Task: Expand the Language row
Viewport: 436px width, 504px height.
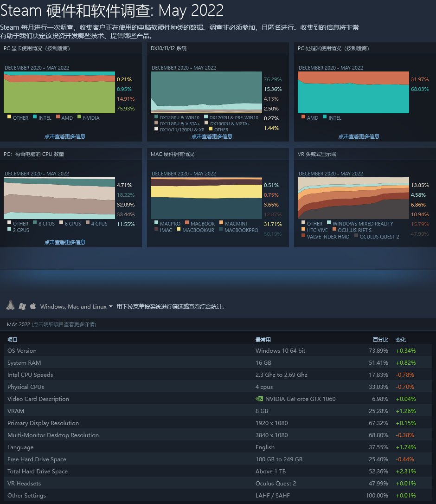Action: coord(20,447)
